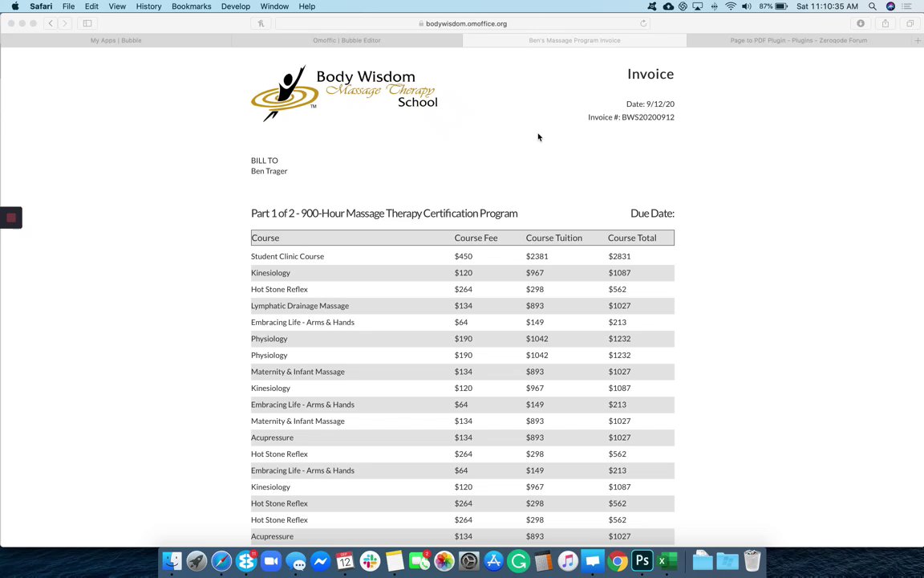
Task: Switch to Page to PDF Plugin forum tab
Action: point(799,41)
